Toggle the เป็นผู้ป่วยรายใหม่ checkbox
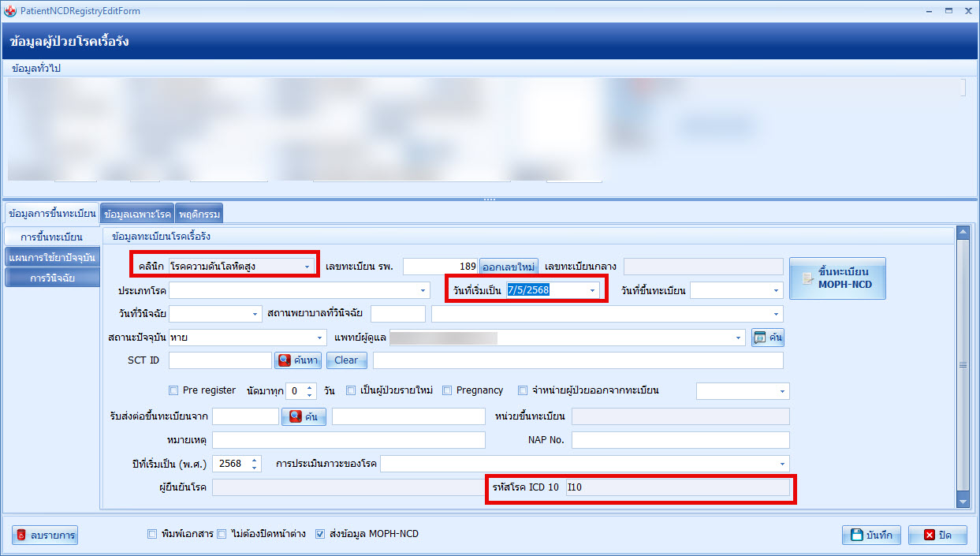980x556 pixels. 351,390
